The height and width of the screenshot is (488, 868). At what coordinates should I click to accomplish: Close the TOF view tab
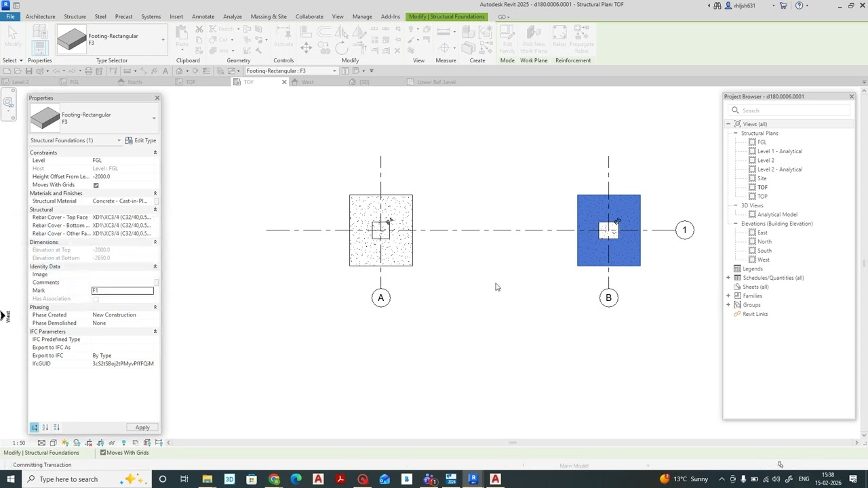click(x=284, y=82)
